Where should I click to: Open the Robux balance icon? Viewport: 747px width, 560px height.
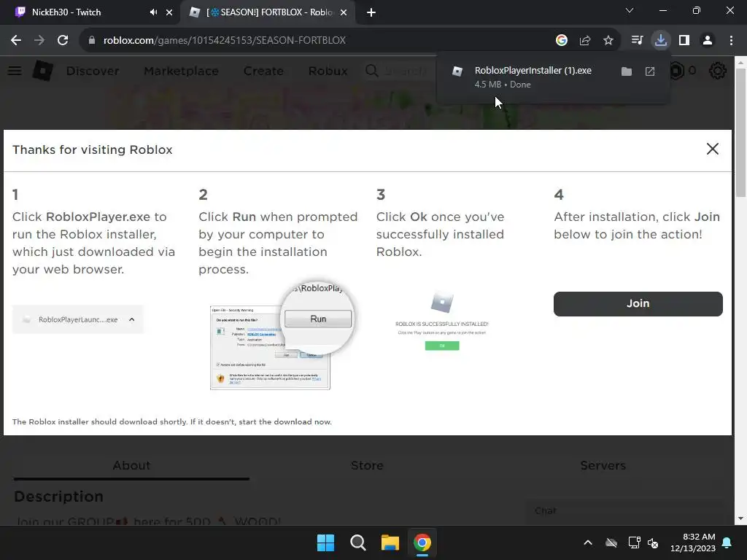click(x=676, y=71)
